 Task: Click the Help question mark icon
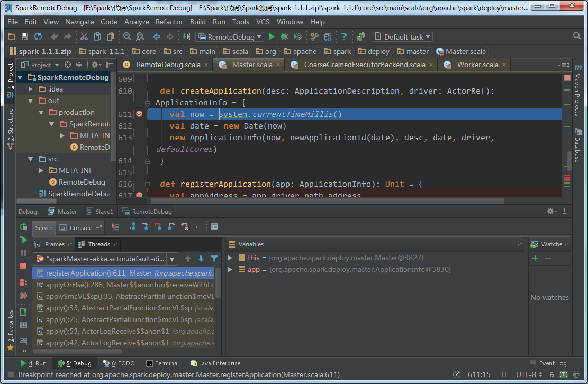[343, 36]
